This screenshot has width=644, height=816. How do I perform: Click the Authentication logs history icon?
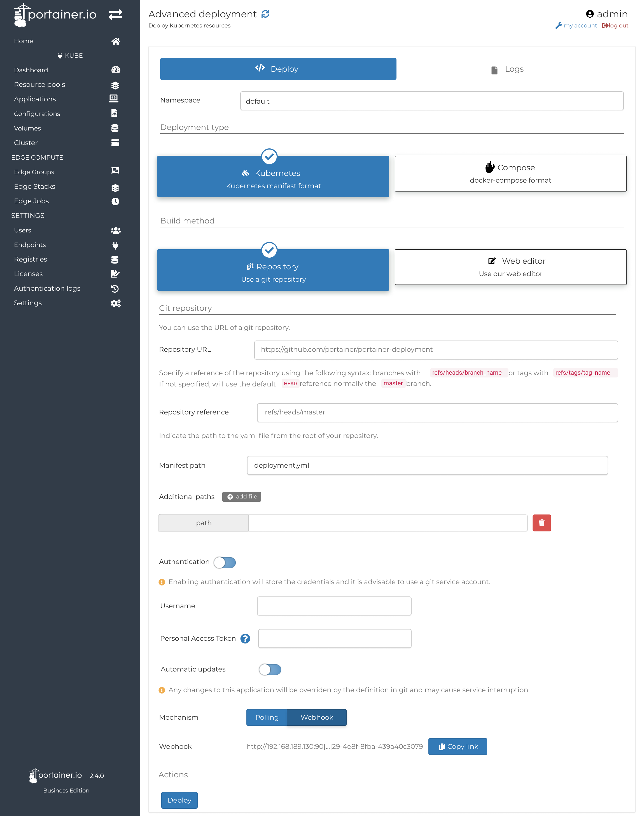pos(115,289)
